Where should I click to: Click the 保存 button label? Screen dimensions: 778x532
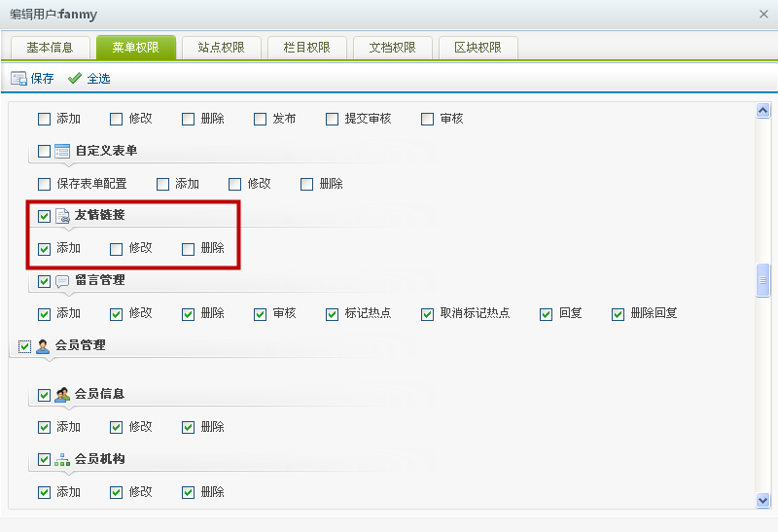pyautogui.click(x=42, y=79)
